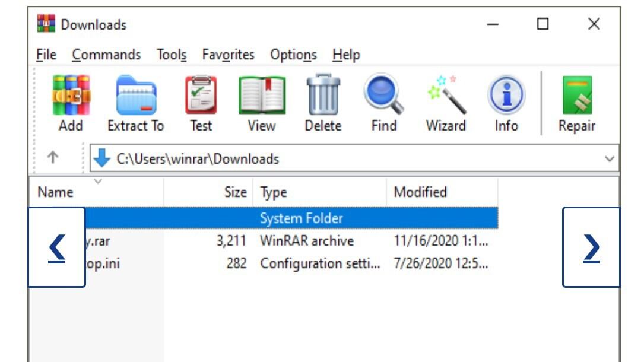Screen dimensions: 644x362
Task: Click the Repair archive icon
Action: click(x=576, y=96)
